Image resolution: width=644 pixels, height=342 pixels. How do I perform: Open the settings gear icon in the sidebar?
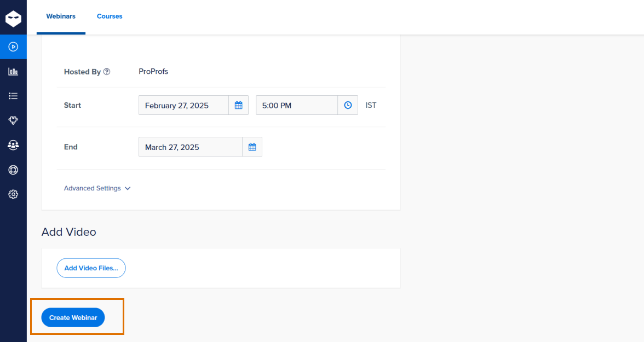(13, 194)
